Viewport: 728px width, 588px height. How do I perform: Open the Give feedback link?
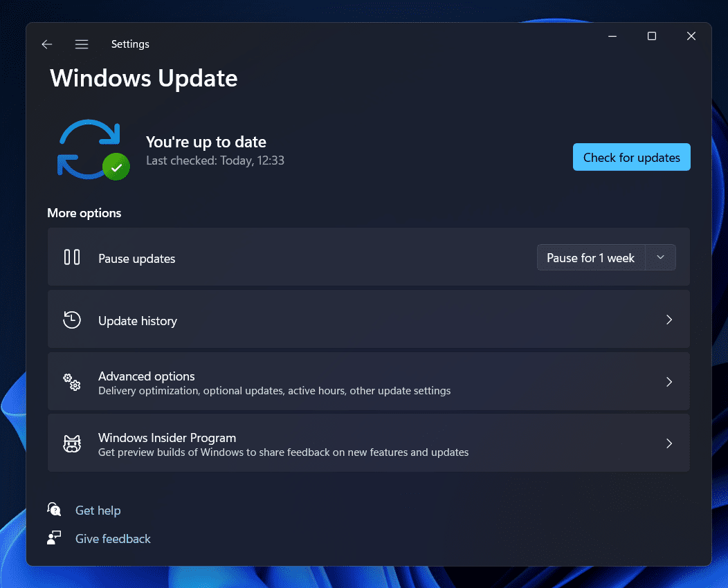(x=113, y=538)
